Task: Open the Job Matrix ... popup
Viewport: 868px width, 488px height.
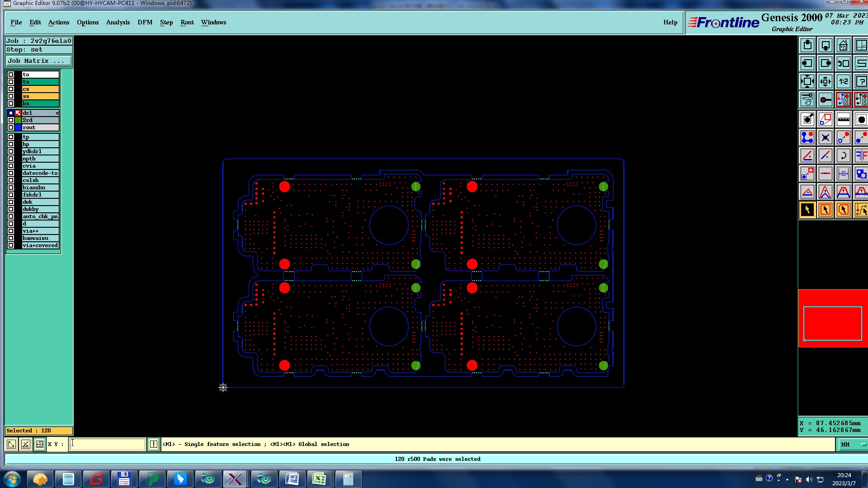Action: pyautogui.click(x=38, y=61)
